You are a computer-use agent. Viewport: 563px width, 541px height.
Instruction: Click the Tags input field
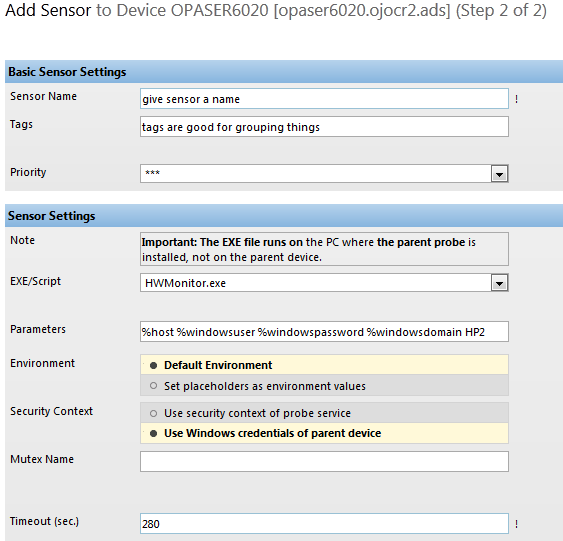[324, 127]
